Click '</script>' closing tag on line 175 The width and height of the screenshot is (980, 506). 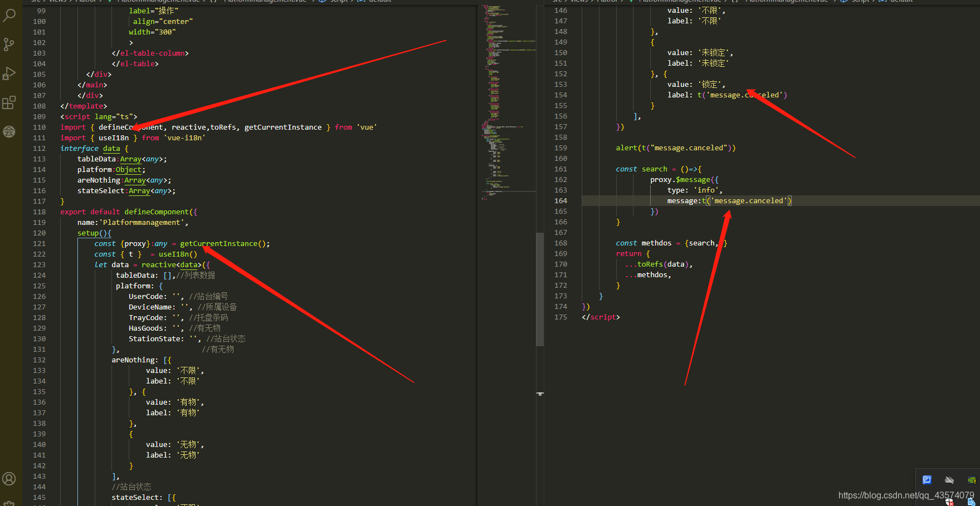point(601,317)
